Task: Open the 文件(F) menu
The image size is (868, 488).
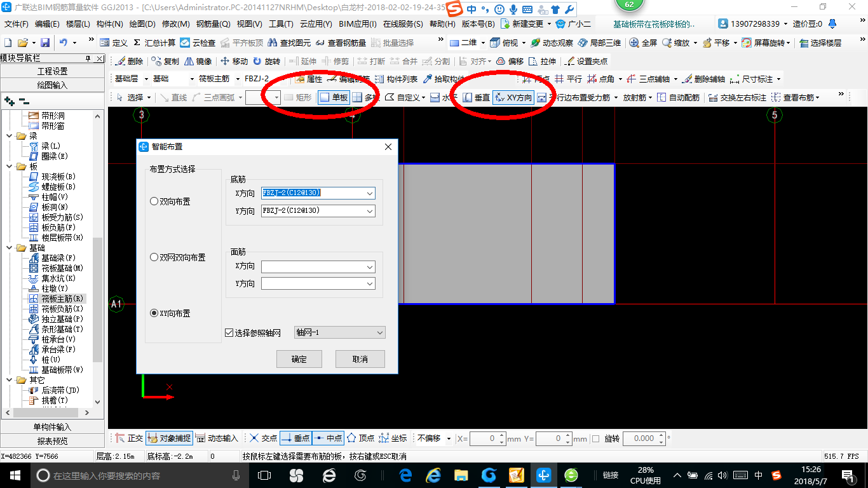Action: (17, 24)
